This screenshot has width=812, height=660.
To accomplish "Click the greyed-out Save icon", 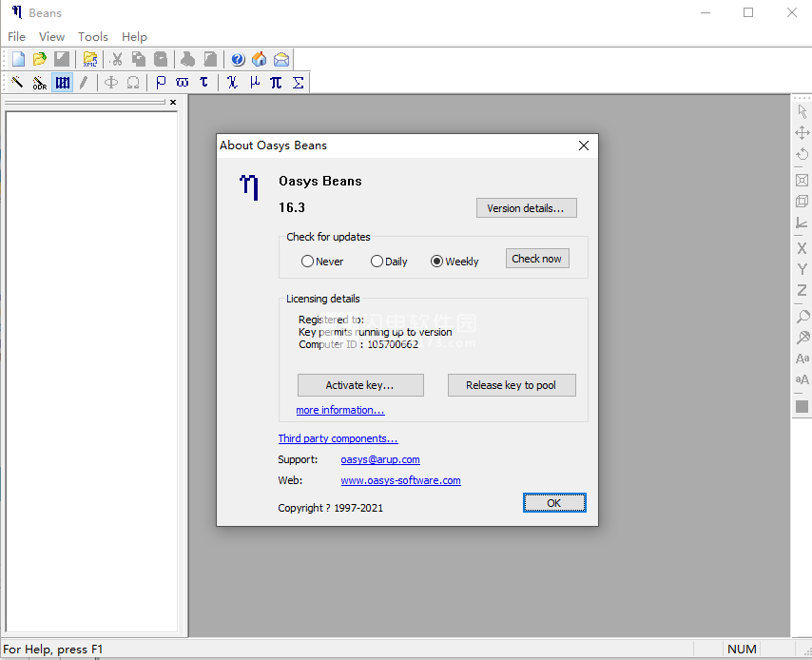I will point(62,59).
